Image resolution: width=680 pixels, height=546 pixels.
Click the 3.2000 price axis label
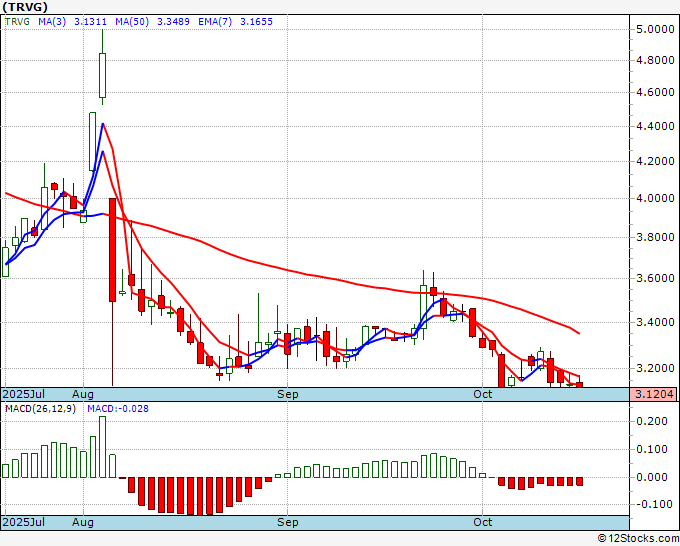[655, 368]
